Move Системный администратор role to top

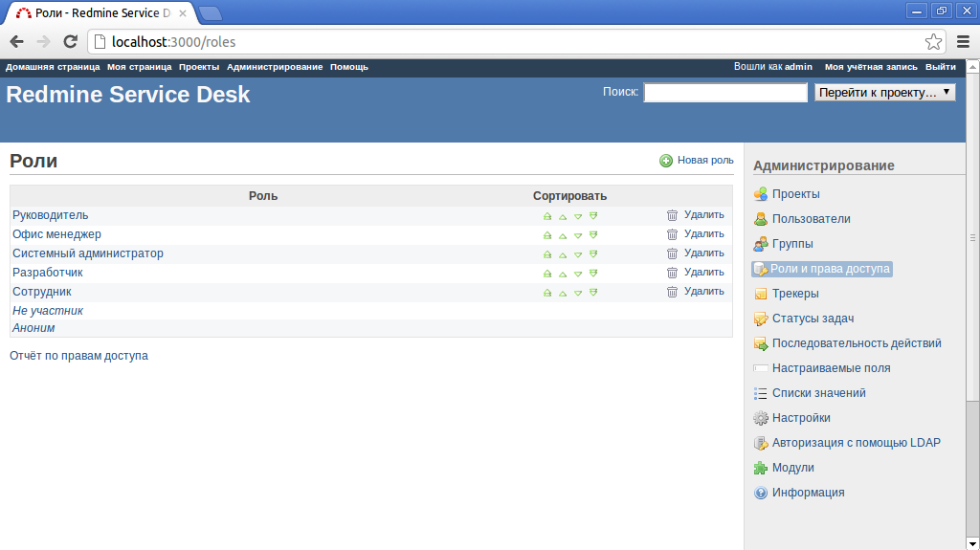[x=547, y=254]
